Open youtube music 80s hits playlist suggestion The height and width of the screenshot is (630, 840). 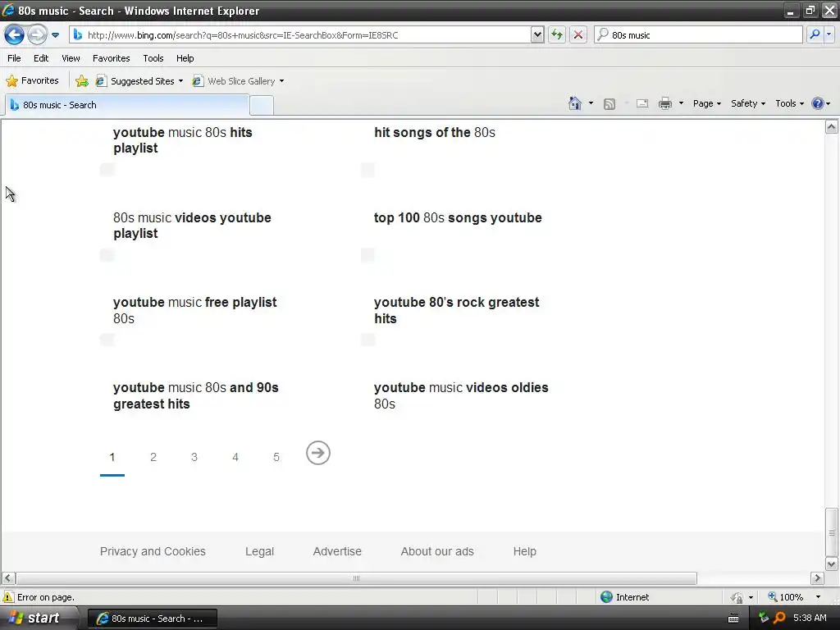[x=183, y=140]
